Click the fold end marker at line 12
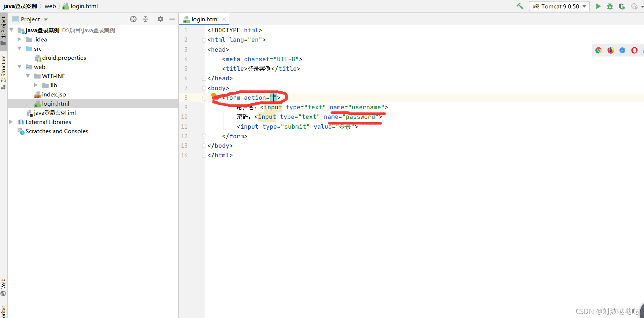The height and width of the screenshot is (318, 644). pos(204,136)
